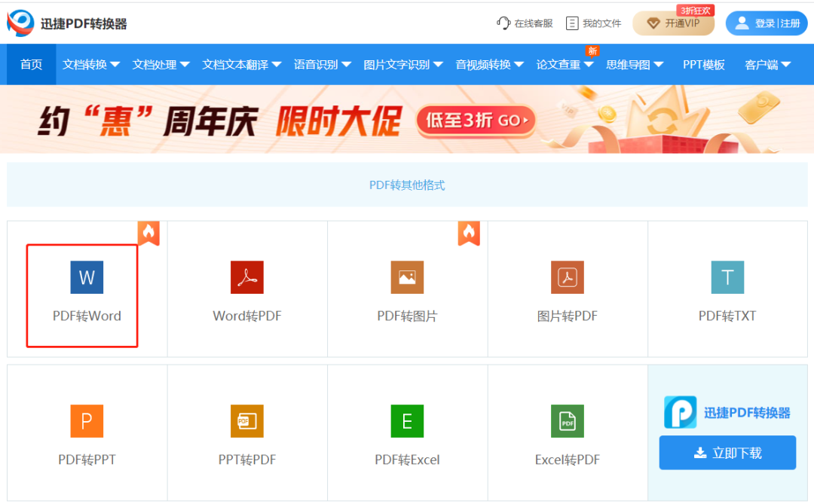Click the 约惠周年庆 banner headline
This screenshot has width=814, height=504.
148,121
